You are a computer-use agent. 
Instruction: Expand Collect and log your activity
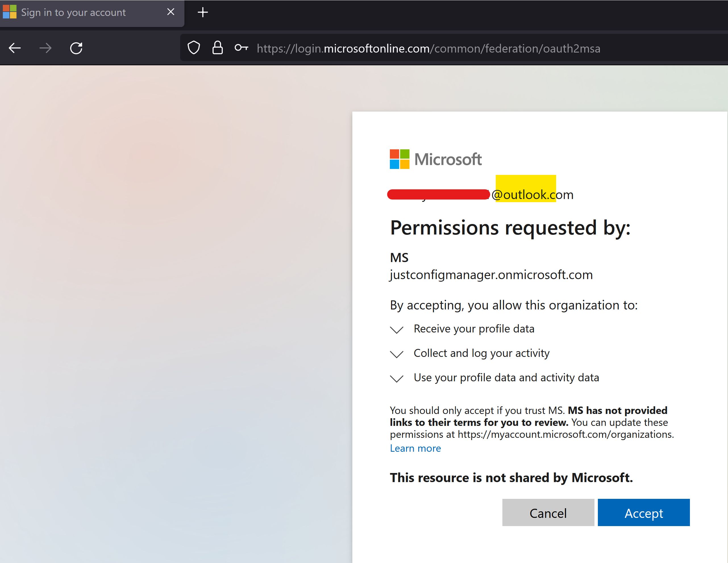coord(397,354)
